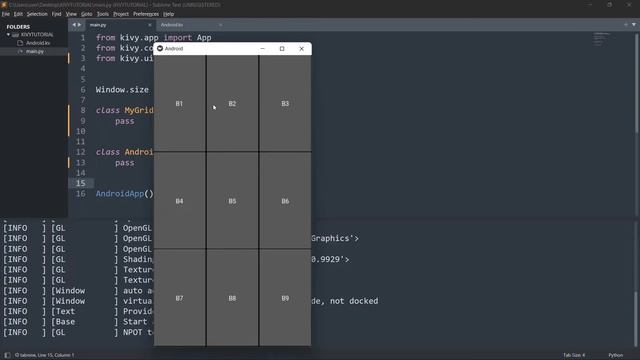
Task: Select main.py in the sidebar
Action: pos(35,51)
